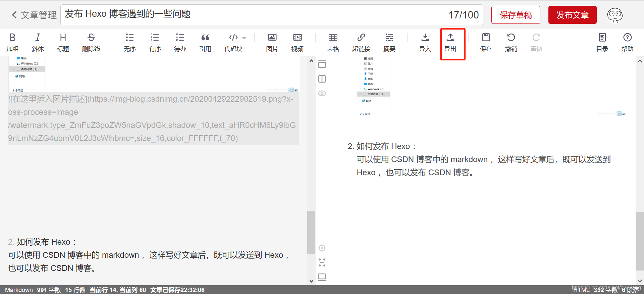
Task: Insert a table with the 表格 tool
Action: point(333,42)
